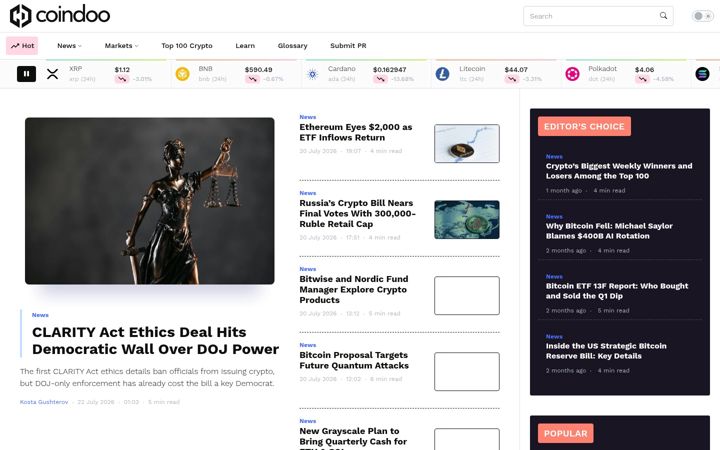Click the Litecoin downtrend arrow badge
Screen dimensions: 720x450
(512, 79)
